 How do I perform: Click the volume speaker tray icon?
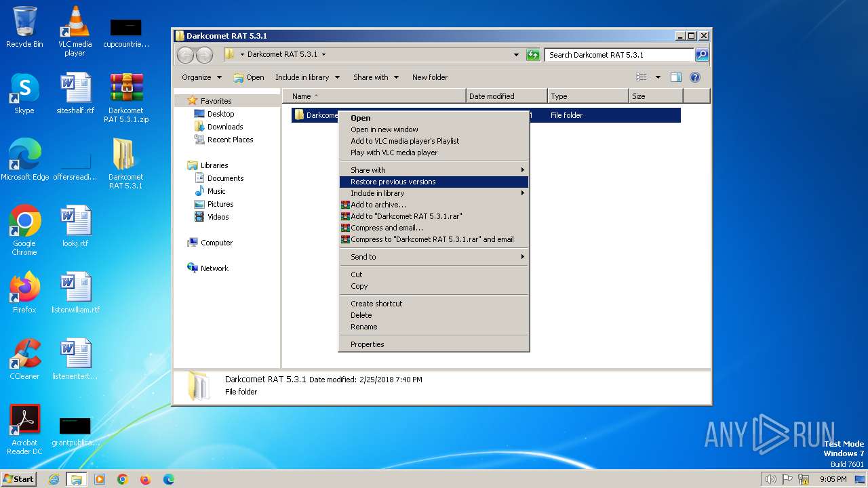tap(770, 479)
